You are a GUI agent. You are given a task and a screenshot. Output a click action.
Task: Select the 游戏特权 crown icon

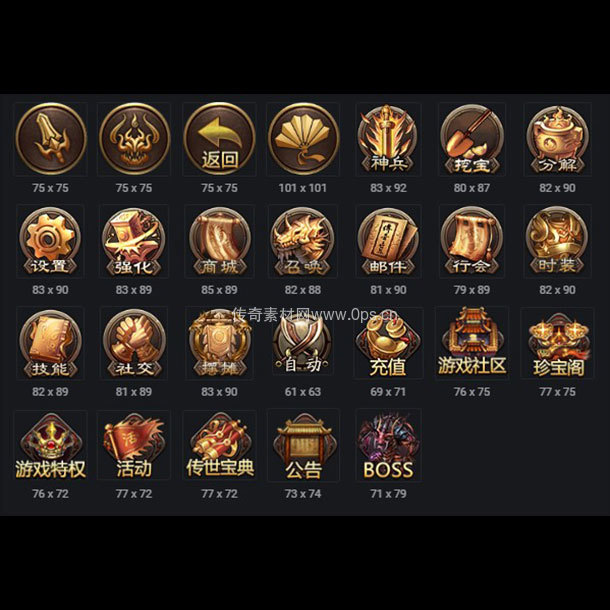tap(51, 446)
